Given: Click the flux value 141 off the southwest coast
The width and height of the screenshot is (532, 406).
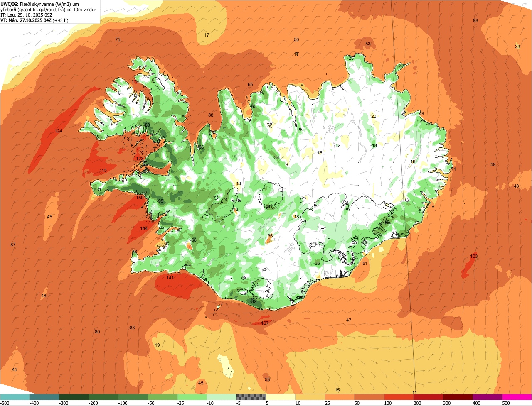Looking at the screenshot, I should tap(170, 278).
